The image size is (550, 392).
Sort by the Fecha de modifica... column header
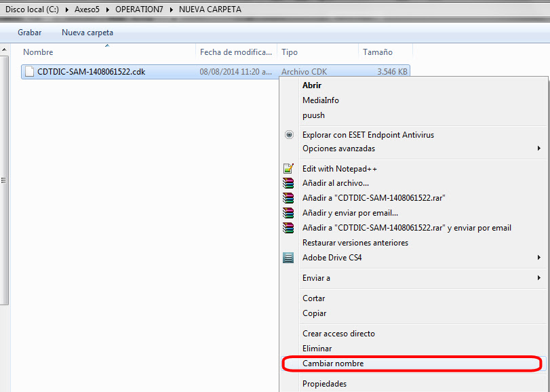pyautogui.click(x=236, y=52)
